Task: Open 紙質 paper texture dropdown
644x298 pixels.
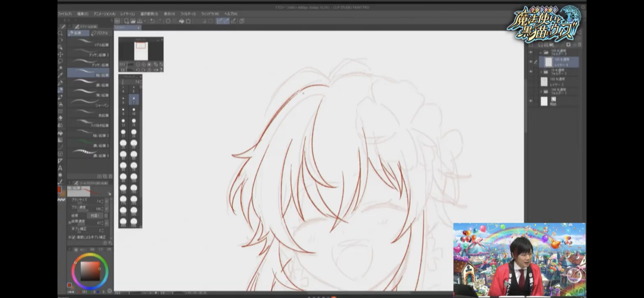Action: pos(95,215)
